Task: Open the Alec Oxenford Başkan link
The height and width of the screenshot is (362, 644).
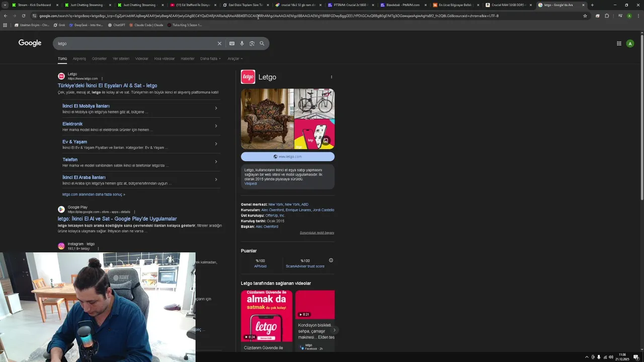Action: tap(267, 227)
